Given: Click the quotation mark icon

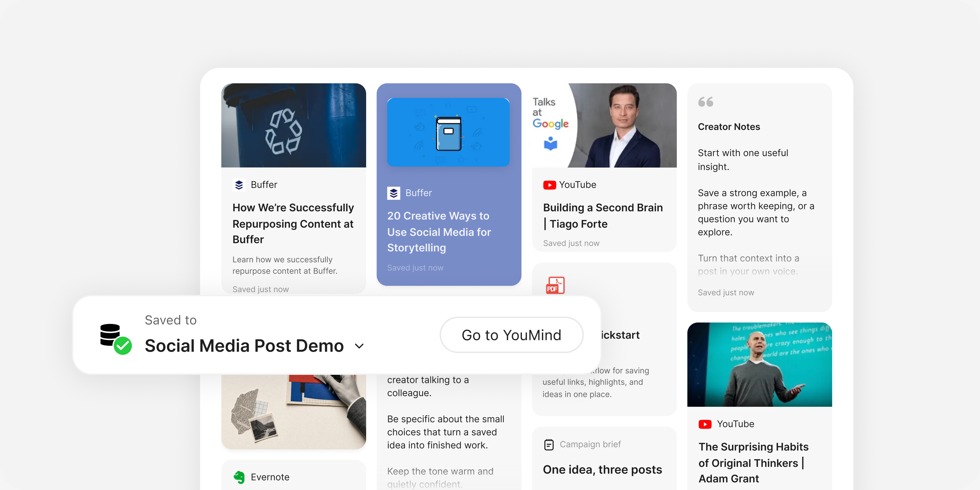Looking at the screenshot, I should pyautogui.click(x=706, y=102).
